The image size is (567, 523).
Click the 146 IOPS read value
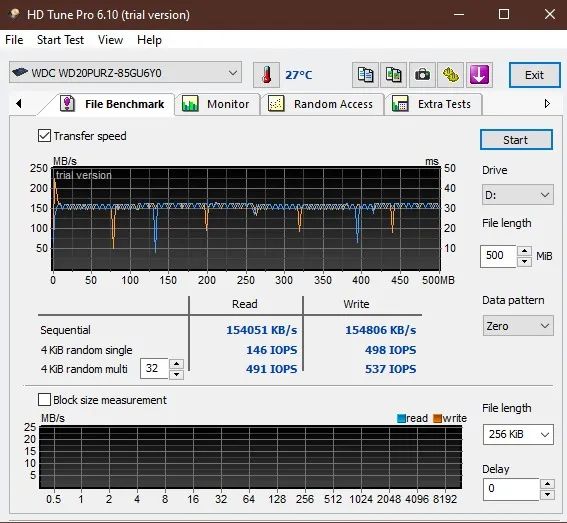pyautogui.click(x=272, y=350)
